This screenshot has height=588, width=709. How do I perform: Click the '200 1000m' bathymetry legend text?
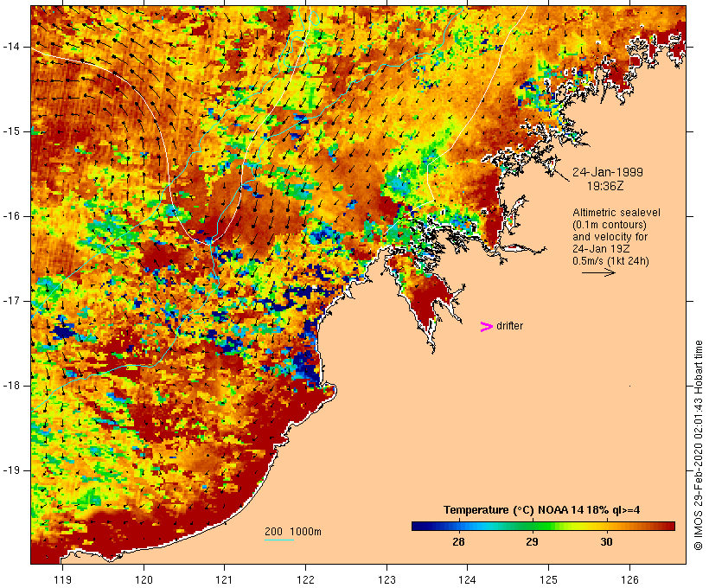tap(293, 532)
